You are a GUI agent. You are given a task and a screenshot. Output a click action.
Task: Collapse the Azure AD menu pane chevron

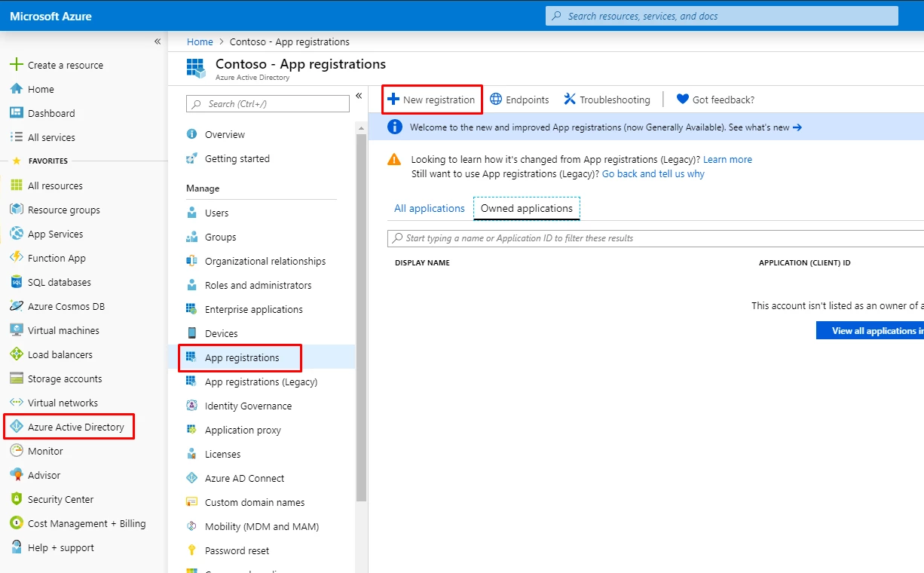(x=359, y=96)
